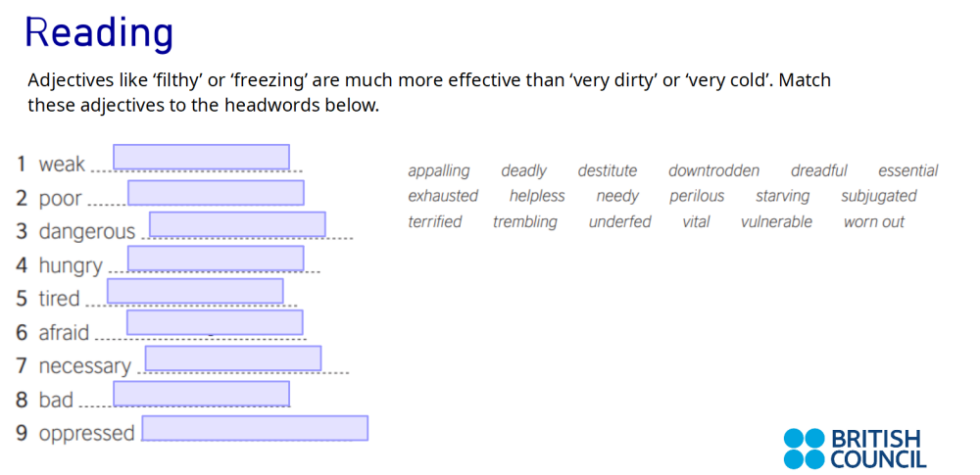The height and width of the screenshot is (475, 980).
Task: Select the word 'perilous'
Action: click(x=697, y=197)
